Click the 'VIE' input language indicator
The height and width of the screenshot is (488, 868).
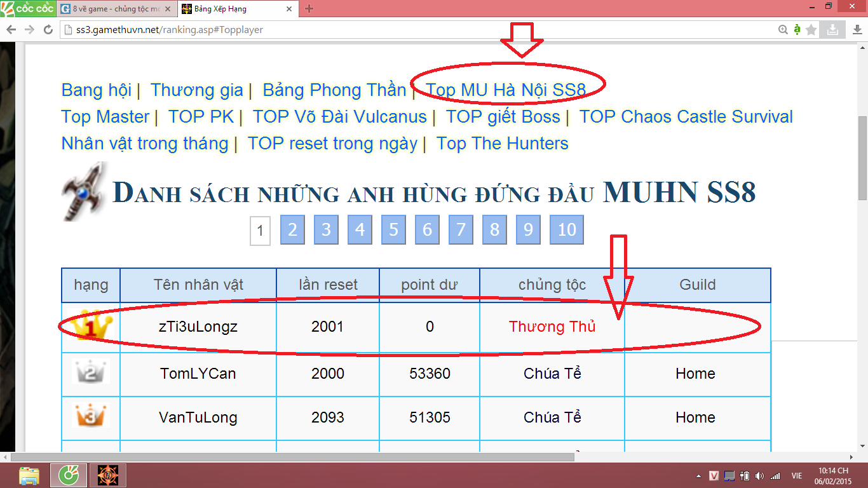click(x=797, y=476)
